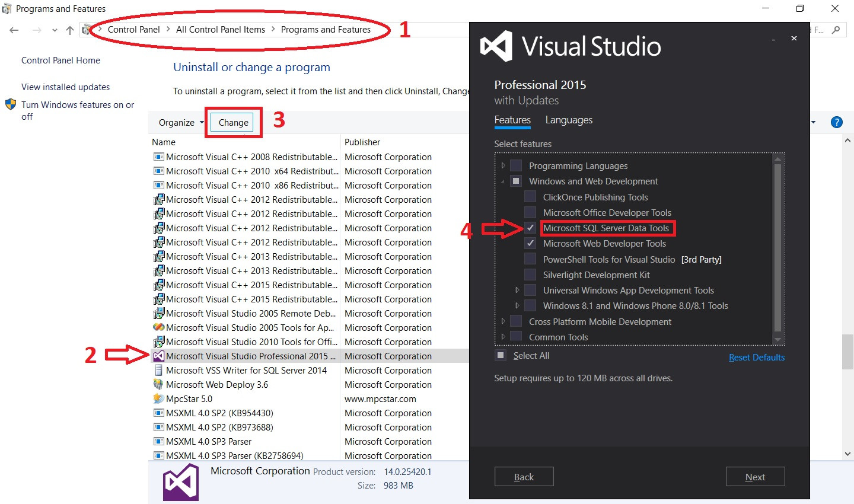Toggle the Select All checkbox
The image size is (854, 504).
click(501, 355)
